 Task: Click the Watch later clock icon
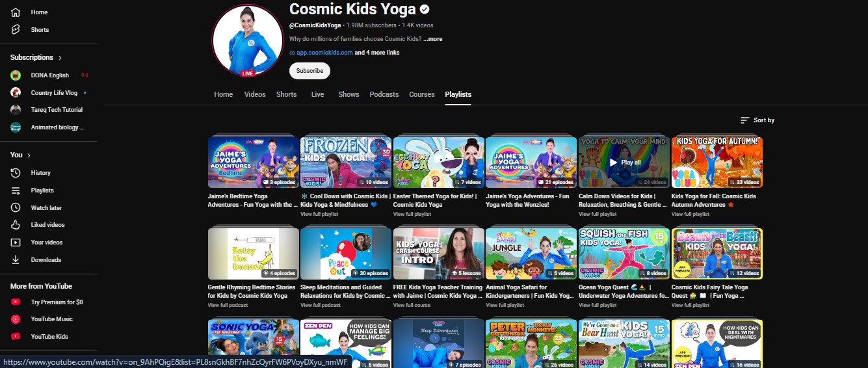pos(16,208)
